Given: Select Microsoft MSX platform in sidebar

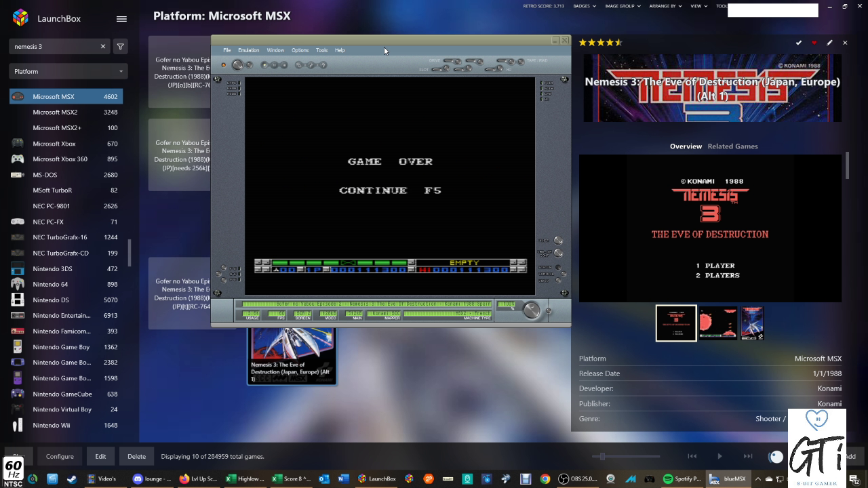Looking at the screenshot, I should 66,97.
